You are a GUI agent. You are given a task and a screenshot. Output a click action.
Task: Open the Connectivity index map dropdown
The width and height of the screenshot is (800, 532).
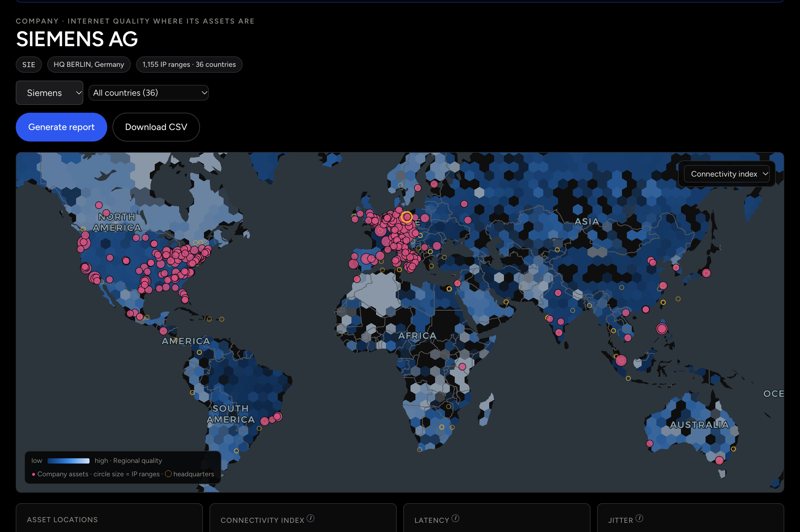point(726,174)
